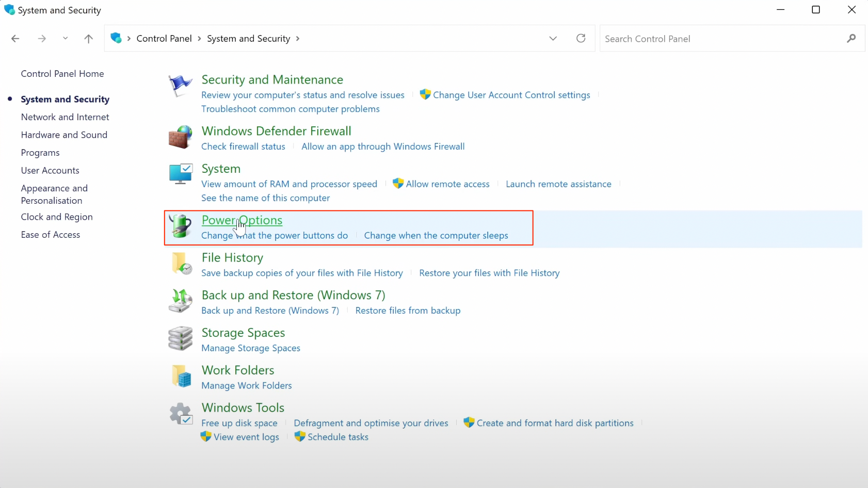Expand the address bar history dropdown
The image size is (868, 488).
pos(553,39)
